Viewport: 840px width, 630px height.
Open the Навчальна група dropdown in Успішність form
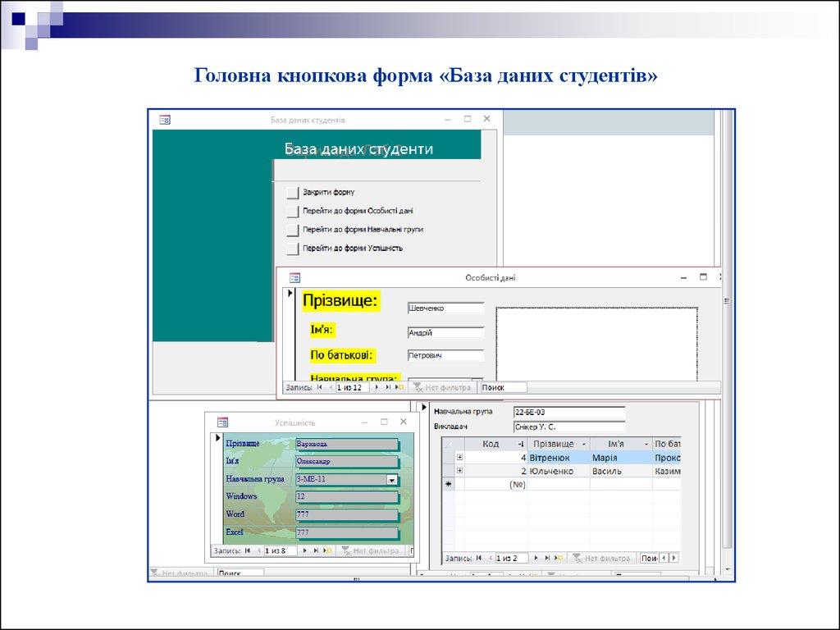pyautogui.click(x=391, y=481)
